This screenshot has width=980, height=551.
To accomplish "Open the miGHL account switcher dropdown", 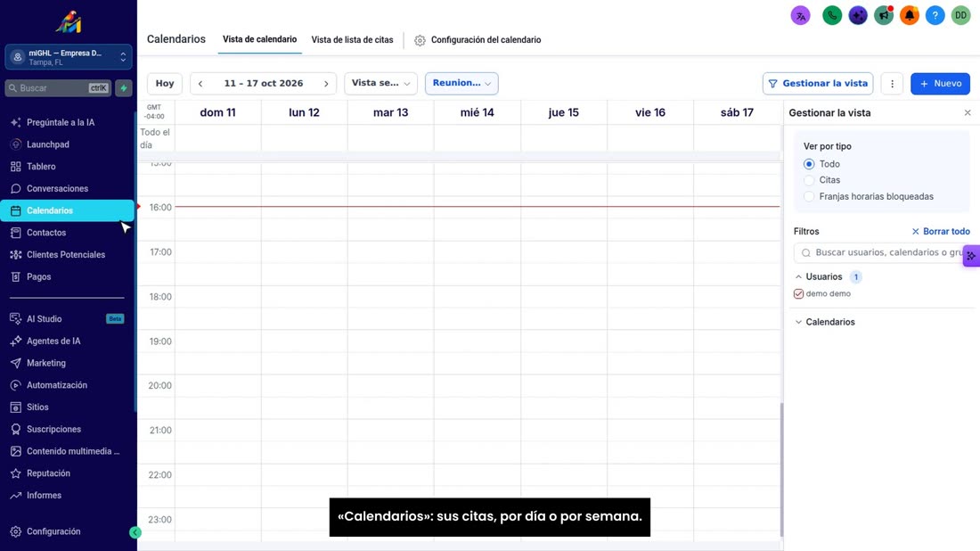I will pos(68,57).
